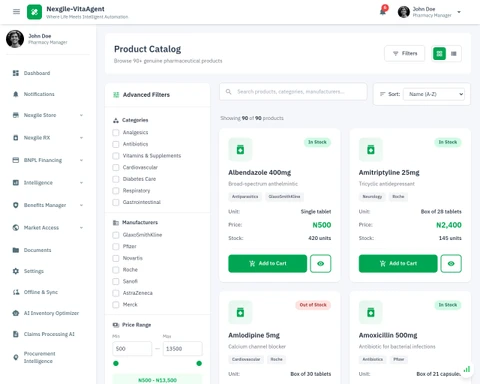Click the Min price field
The image size is (480, 384).
(x=132, y=349)
